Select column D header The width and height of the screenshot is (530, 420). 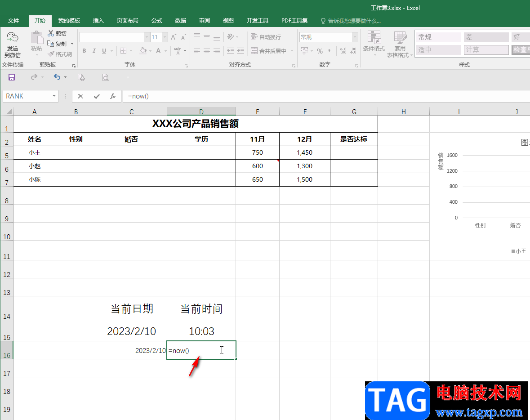coord(201,112)
